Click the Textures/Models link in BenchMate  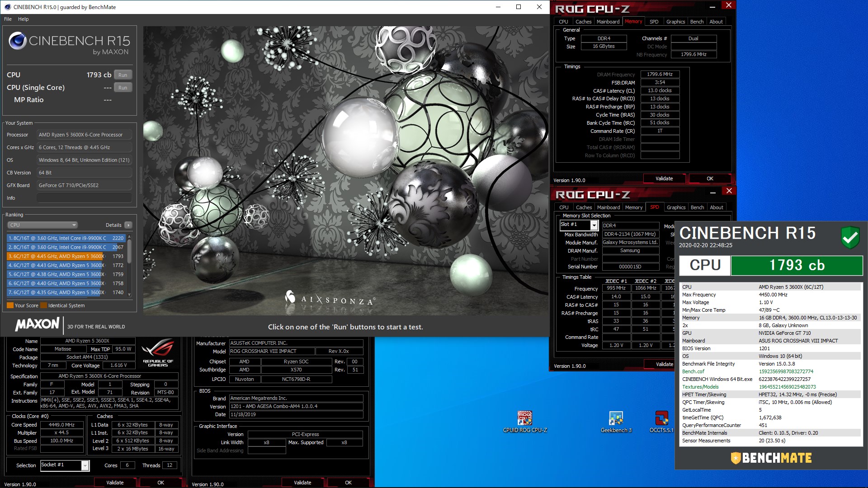tap(700, 387)
